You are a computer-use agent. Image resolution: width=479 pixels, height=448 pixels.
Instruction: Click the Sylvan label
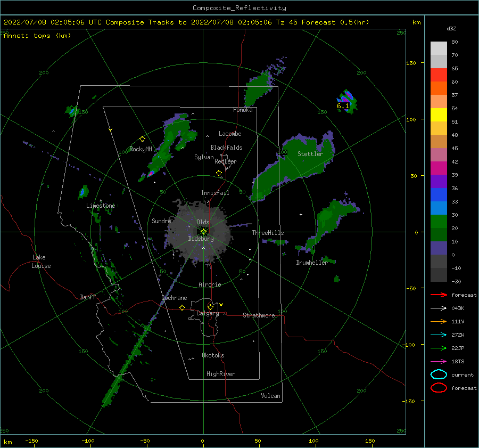tap(204, 157)
